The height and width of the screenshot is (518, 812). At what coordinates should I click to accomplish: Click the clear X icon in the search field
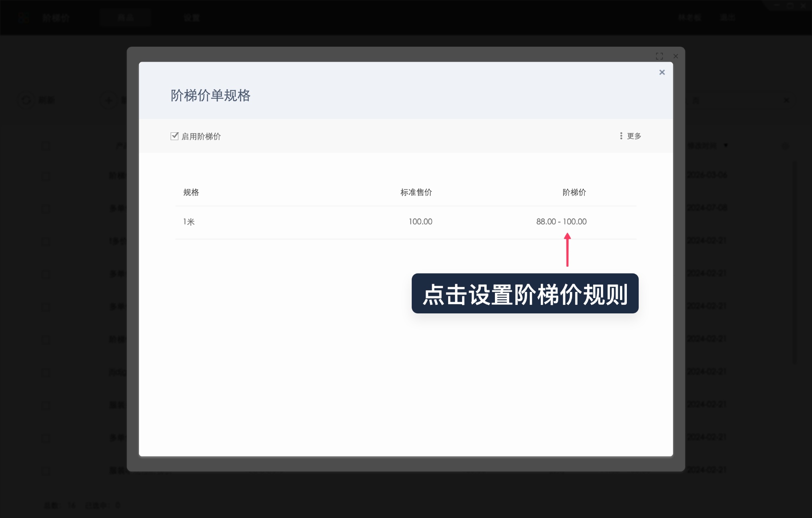(786, 100)
